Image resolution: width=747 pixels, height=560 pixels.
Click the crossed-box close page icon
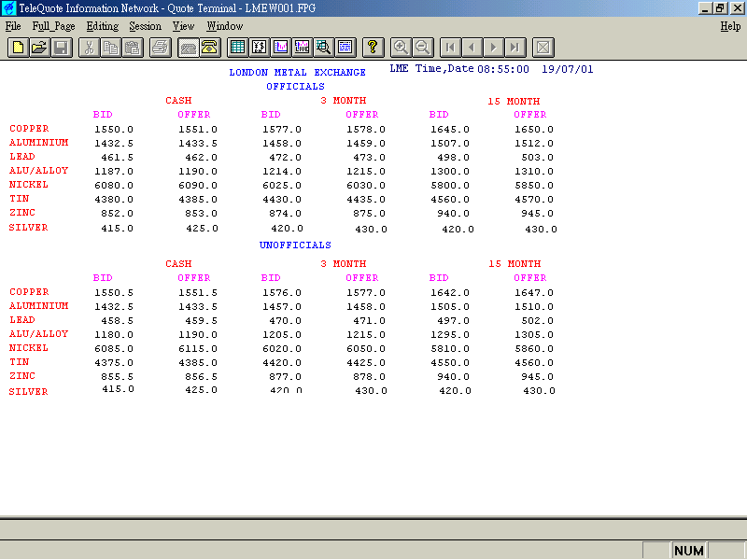[543, 48]
